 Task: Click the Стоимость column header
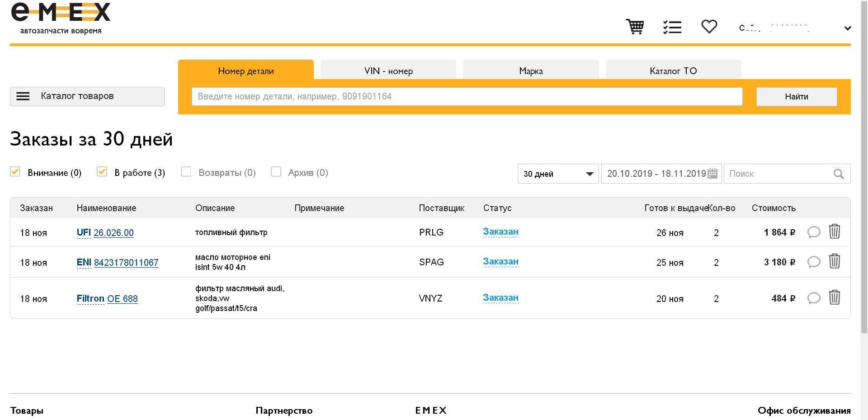(774, 208)
